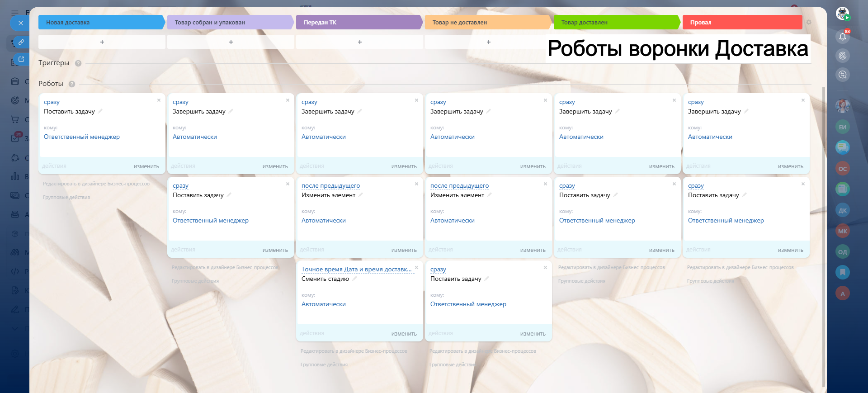868x393 pixels.
Task: Click the pencil icon beside Сменить стадию
Action: [x=354, y=279]
